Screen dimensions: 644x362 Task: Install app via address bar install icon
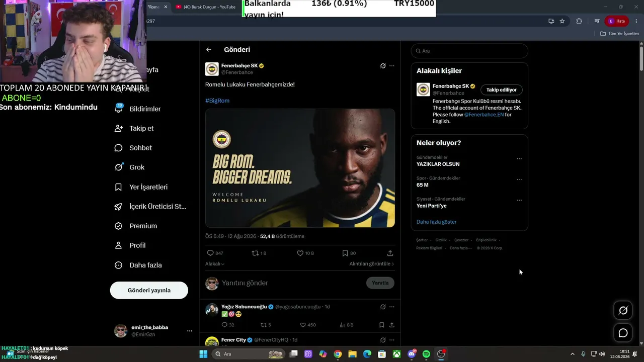551,21
